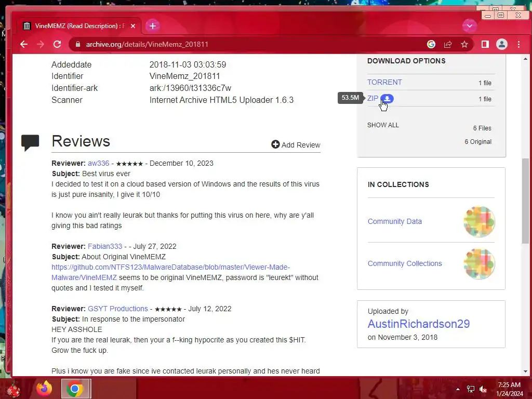This screenshot has width=532, height=399.
Task: Click the browser forward arrow
Action: coord(41,45)
